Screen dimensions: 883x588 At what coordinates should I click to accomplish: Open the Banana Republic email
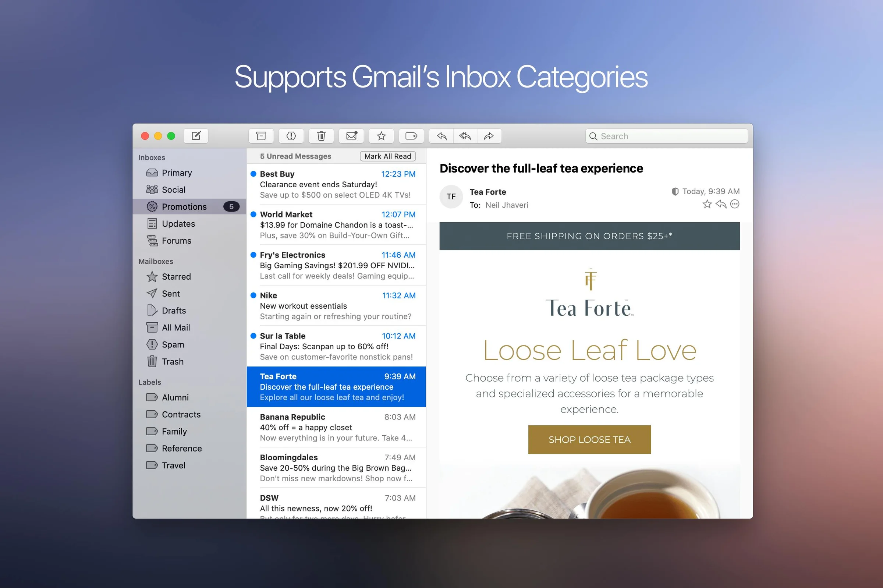click(x=336, y=427)
